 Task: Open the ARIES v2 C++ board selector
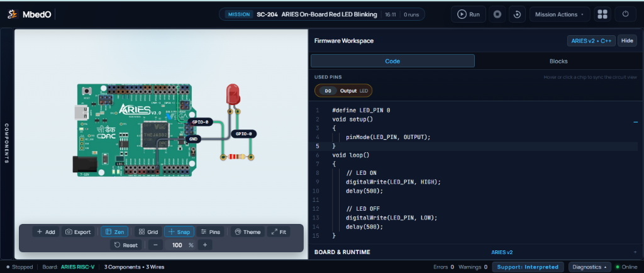(x=591, y=41)
